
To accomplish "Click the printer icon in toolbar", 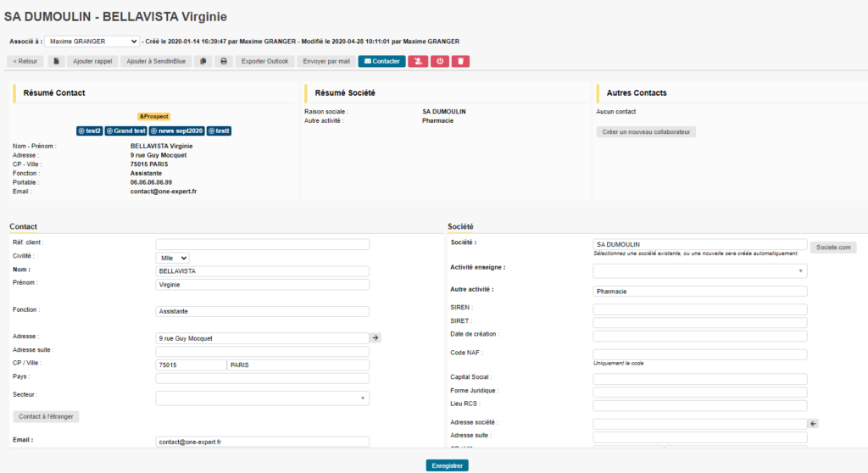I will [x=224, y=61].
